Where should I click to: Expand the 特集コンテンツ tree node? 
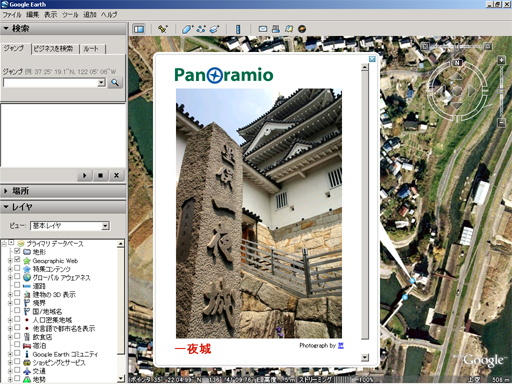tap(10, 269)
